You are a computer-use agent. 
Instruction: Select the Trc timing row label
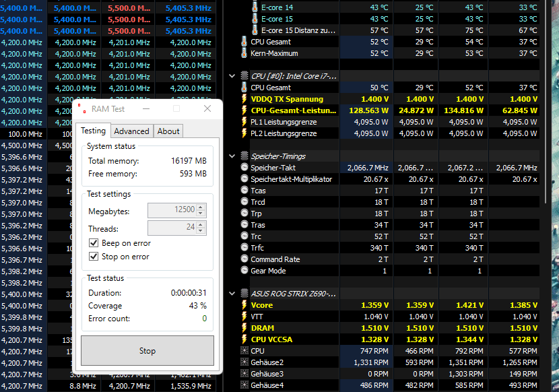click(x=256, y=236)
